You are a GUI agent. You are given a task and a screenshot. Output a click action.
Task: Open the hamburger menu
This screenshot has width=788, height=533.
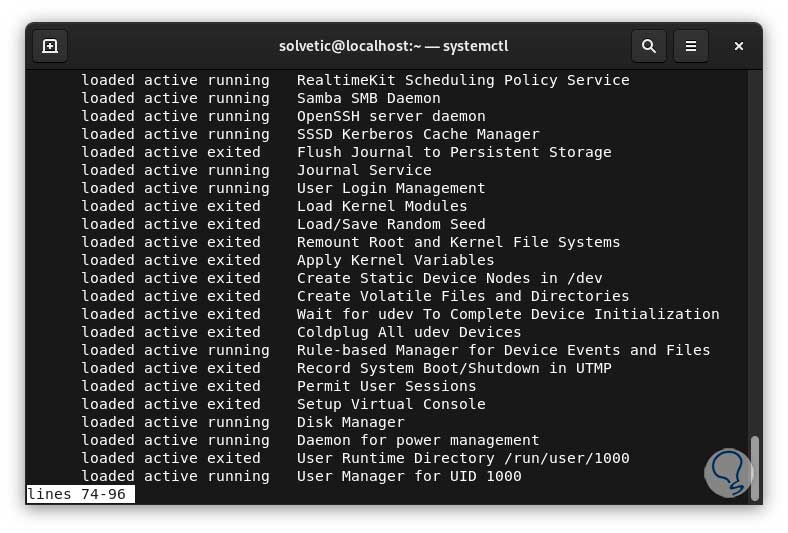pyautogui.click(x=690, y=46)
